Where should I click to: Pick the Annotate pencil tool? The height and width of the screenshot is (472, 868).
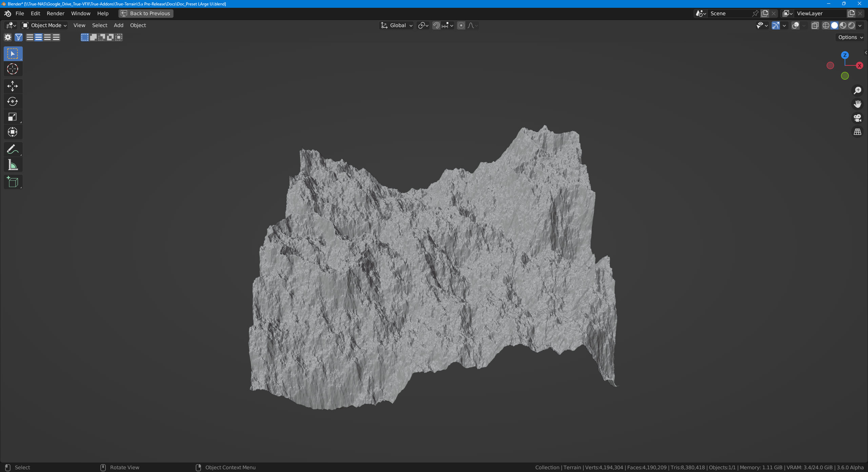point(13,149)
